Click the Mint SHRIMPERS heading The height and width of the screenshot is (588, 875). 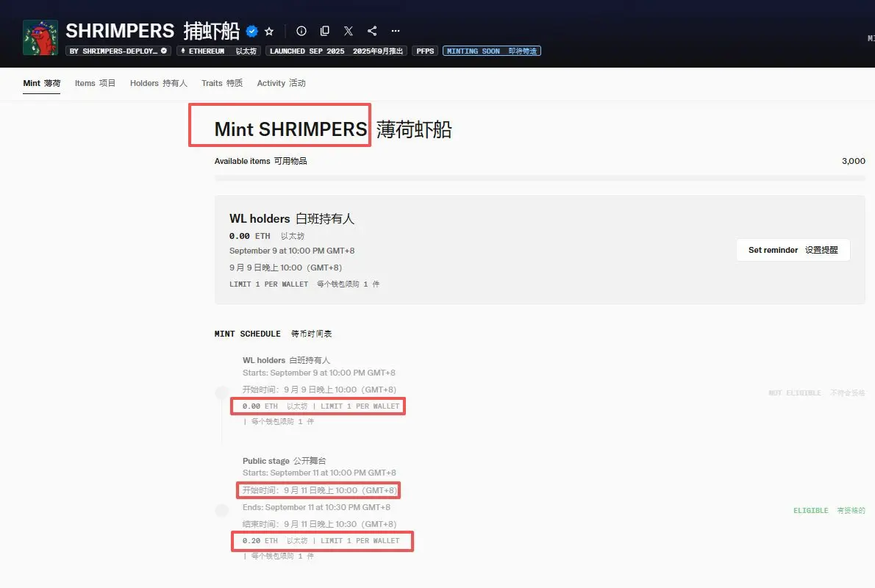(x=290, y=129)
